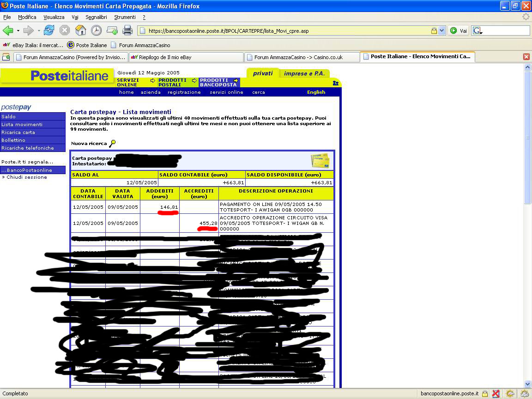Image resolution: width=532 pixels, height=399 pixels.
Task: Click the azienda nav link
Action: (151, 92)
